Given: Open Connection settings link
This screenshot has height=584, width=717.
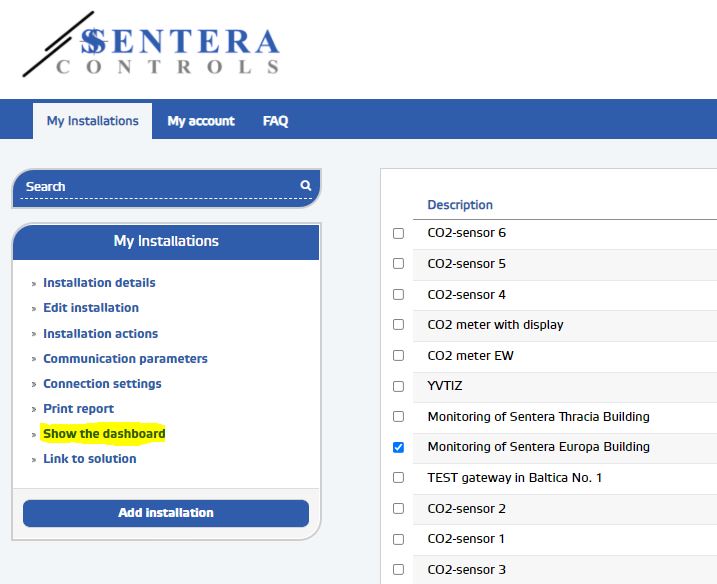Looking at the screenshot, I should pos(102,384).
